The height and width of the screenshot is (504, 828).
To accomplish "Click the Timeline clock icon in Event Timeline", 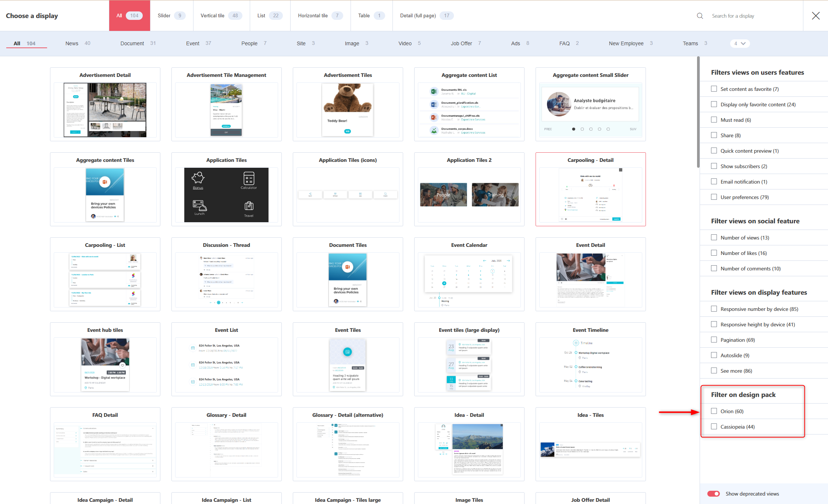I will pos(576,343).
